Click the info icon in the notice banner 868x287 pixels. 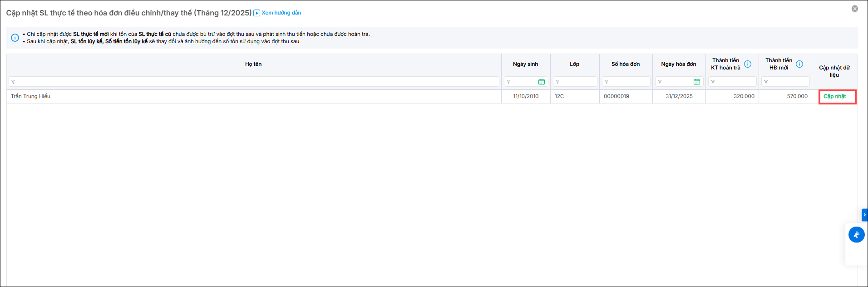[15, 38]
